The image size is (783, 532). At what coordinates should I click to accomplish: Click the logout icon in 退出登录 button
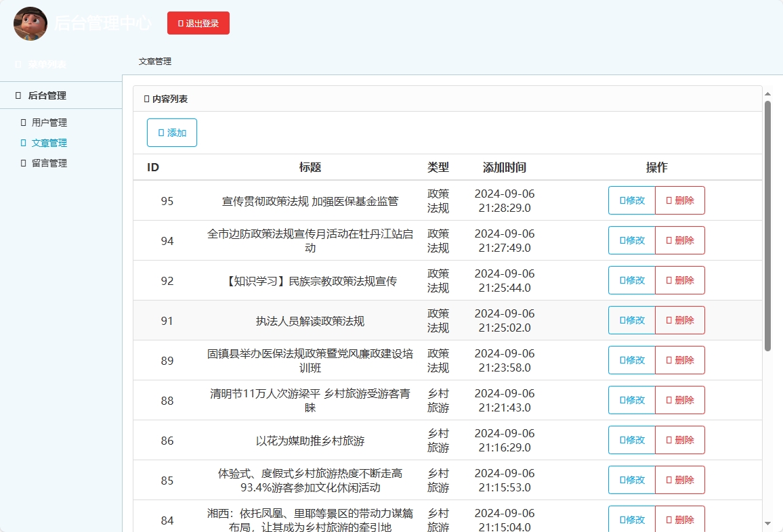pos(182,22)
